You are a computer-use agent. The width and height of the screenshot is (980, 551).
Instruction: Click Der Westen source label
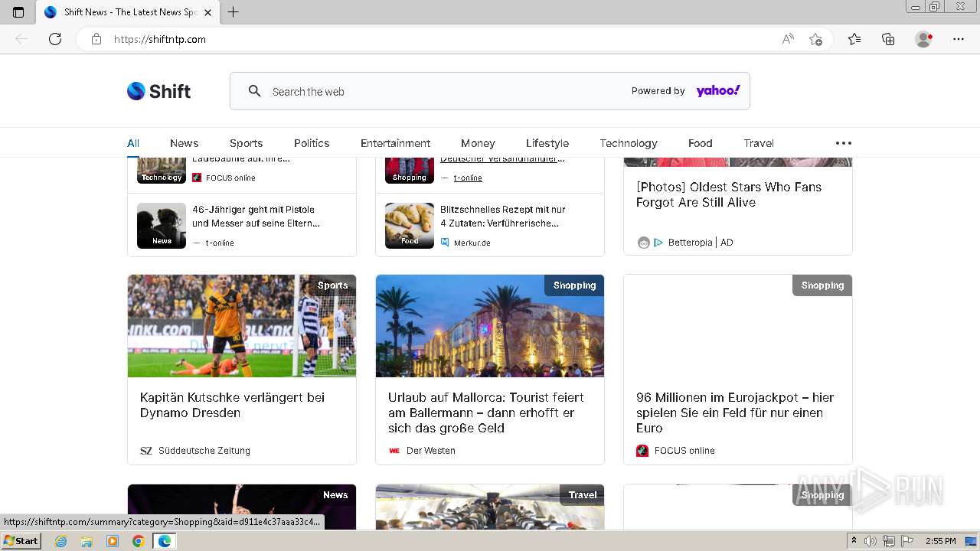431,451
